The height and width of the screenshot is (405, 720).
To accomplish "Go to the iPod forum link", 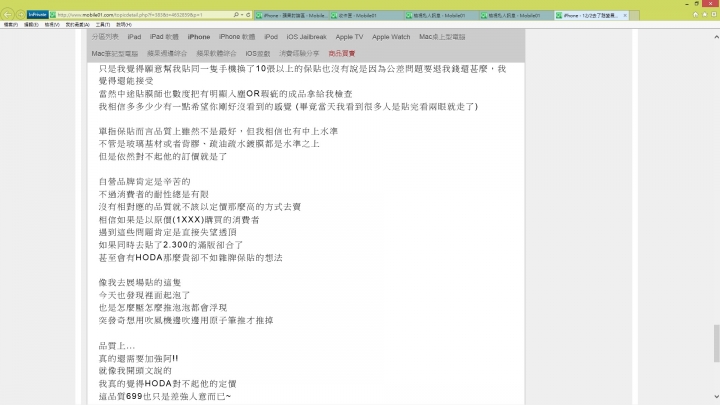I will [271, 37].
